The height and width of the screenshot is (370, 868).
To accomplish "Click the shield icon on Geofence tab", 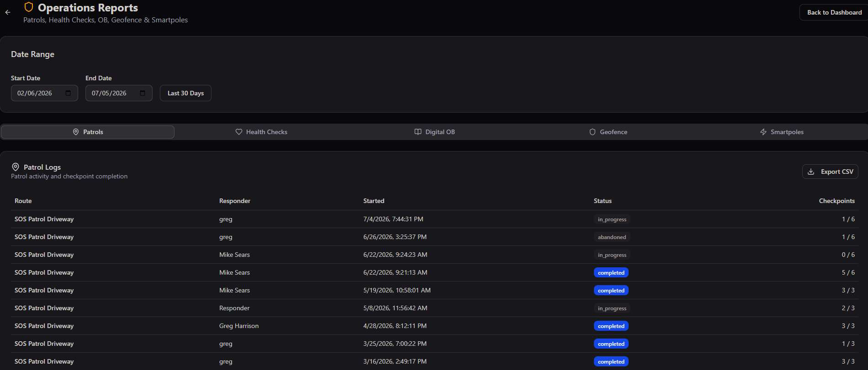I will 593,132.
